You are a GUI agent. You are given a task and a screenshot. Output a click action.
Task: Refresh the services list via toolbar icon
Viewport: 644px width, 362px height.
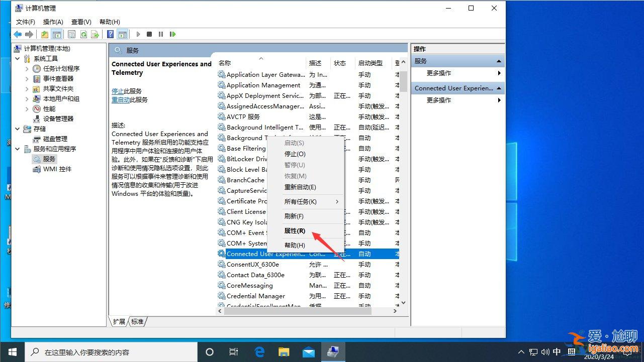pyautogui.click(x=83, y=34)
